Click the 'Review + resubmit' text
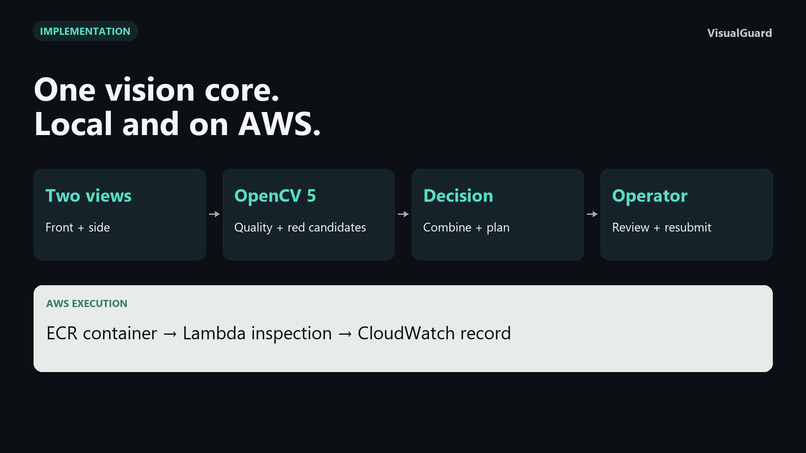Image resolution: width=806 pixels, height=453 pixels. [x=662, y=227]
